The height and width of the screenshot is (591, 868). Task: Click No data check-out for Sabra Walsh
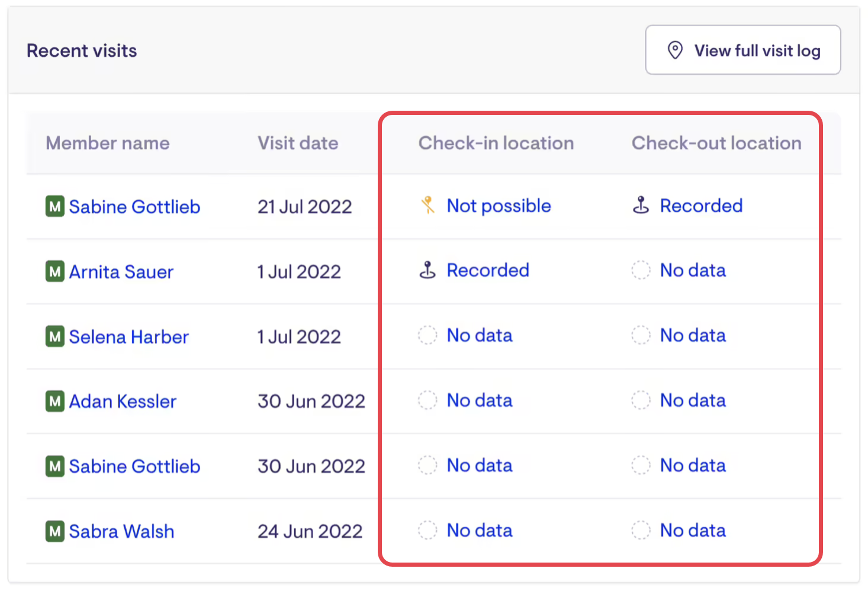tap(693, 530)
